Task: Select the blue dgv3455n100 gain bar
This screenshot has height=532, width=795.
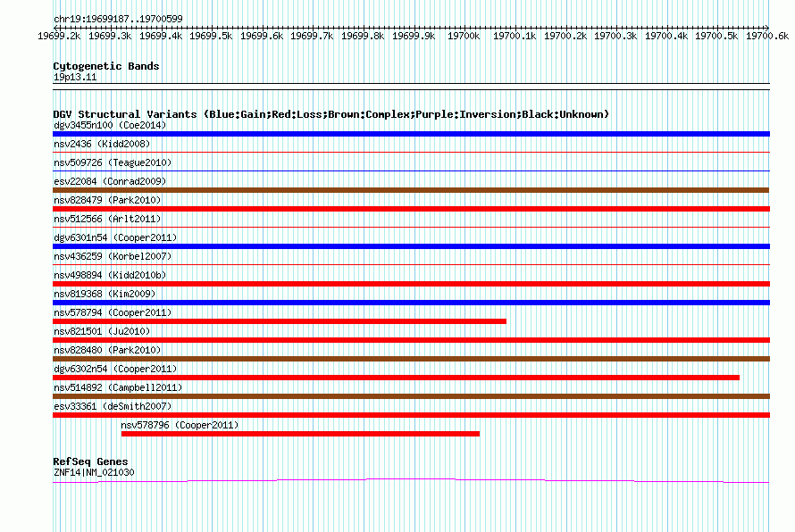Action: click(x=411, y=134)
